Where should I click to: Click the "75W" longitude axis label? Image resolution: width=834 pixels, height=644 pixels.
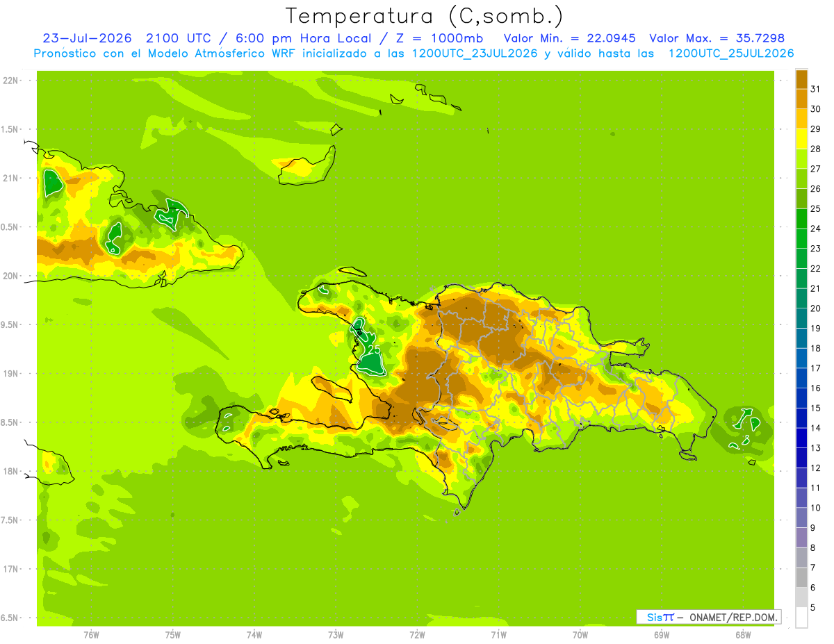[x=173, y=634]
